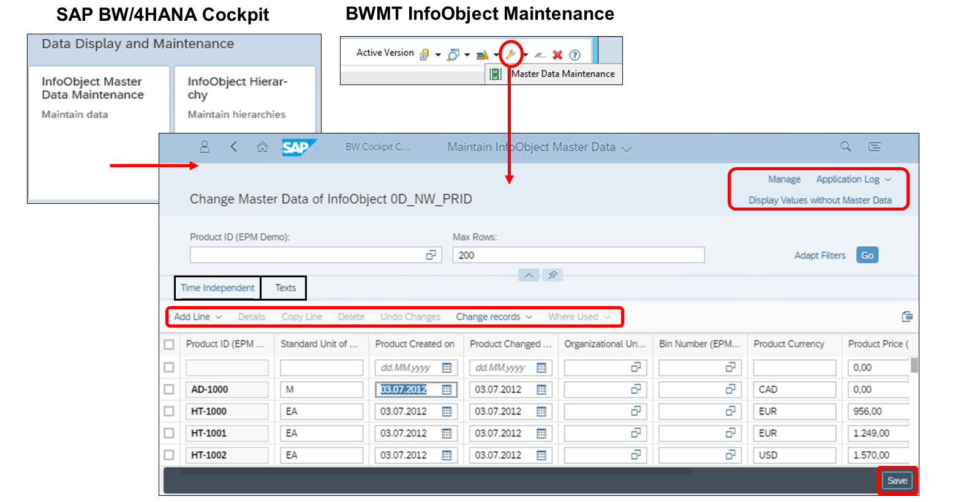Open calendar in empty row Product Created on
The width and height of the screenshot is (980, 502).
tap(447, 367)
